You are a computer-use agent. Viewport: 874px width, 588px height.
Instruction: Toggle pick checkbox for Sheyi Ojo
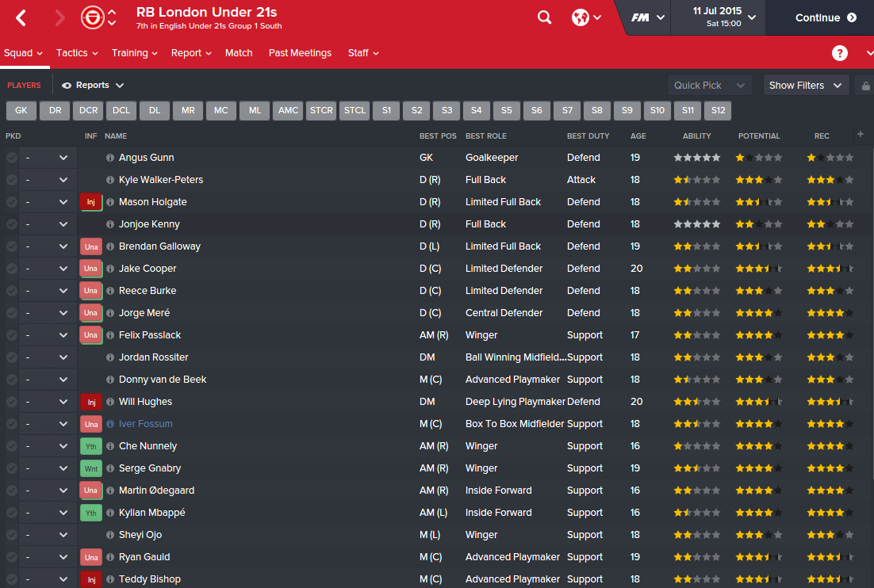[11, 535]
